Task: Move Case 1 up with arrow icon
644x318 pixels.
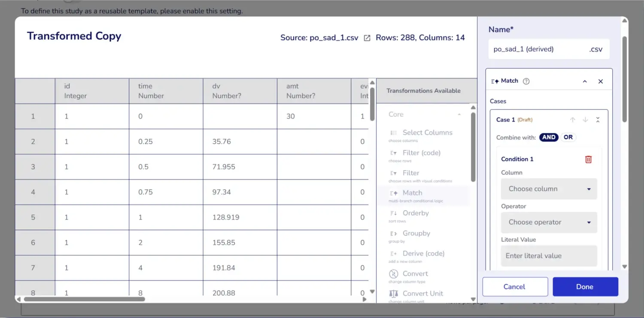Action: pyautogui.click(x=572, y=120)
